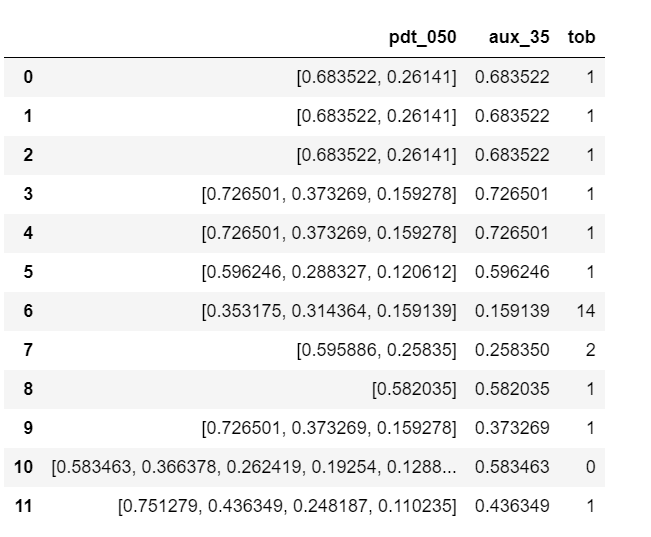Click list [0.353175, 0.314364, 0.159139]

329,312
